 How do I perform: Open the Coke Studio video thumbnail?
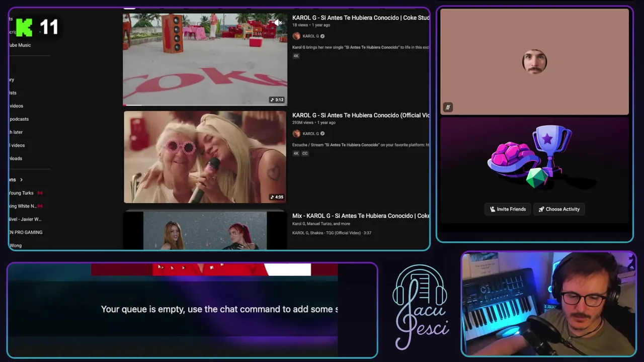click(x=205, y=59)
